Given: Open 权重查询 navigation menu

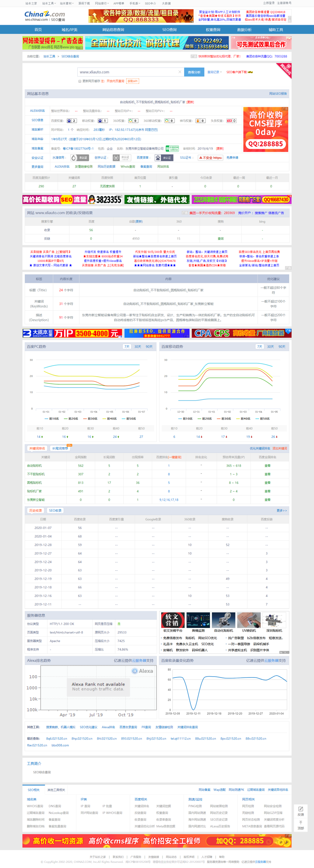Looking at the screenshot, I should tap(213, 30).
